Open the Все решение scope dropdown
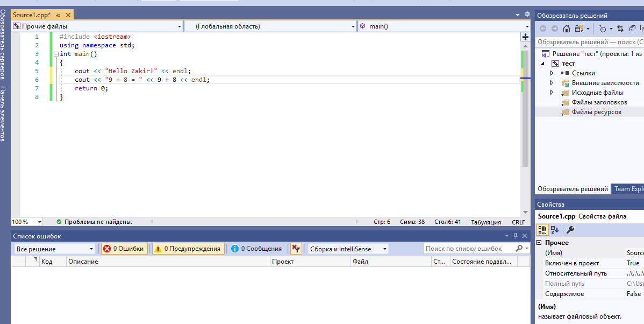 pos(54,249)
